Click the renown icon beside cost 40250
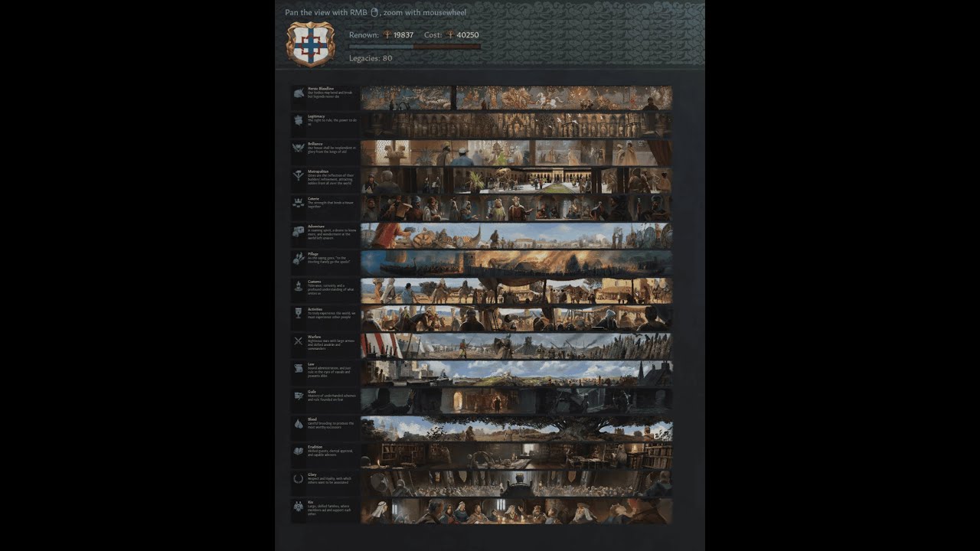Image resolution: width=980 pixels, height=551 pixels. click(x=450, y=35)
